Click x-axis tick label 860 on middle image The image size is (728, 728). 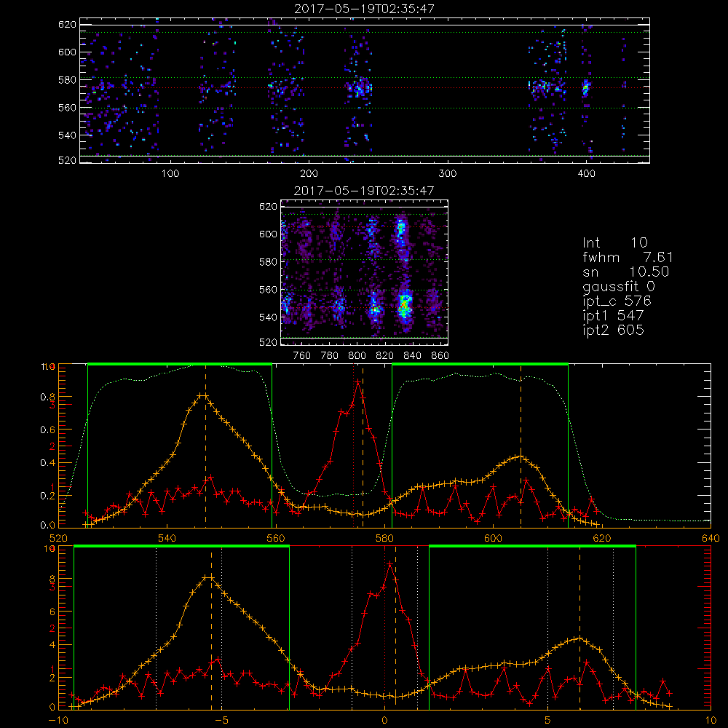click(x=440, y=356)
